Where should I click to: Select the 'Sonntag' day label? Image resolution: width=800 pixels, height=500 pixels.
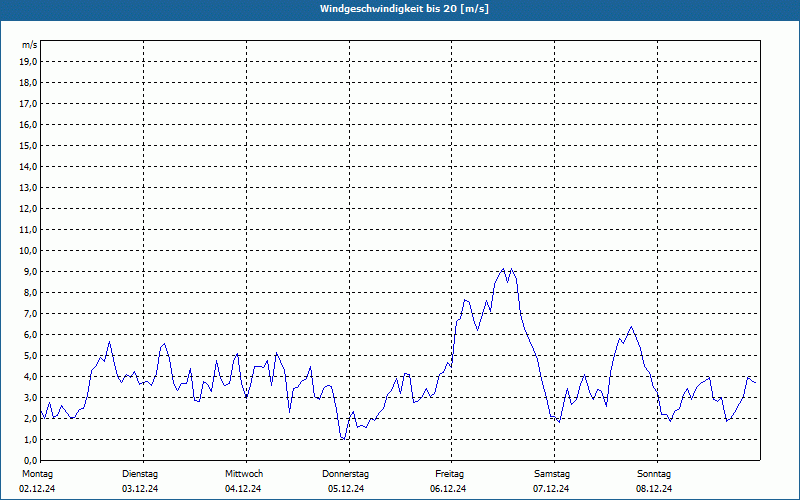point(654,474)
